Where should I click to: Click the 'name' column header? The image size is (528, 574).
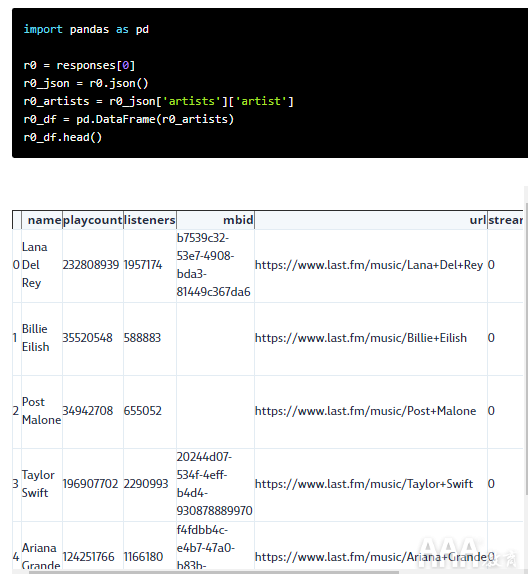tap(42, 220)
